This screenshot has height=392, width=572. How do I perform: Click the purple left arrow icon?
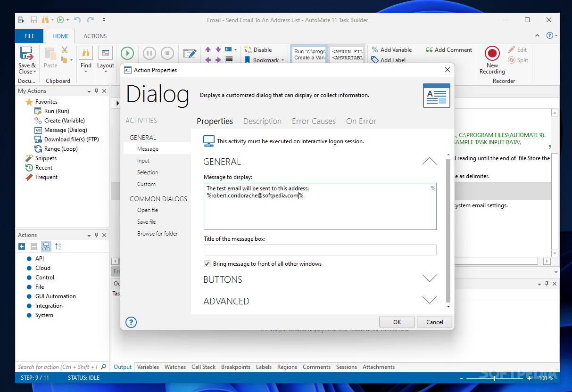pos(208,60)
